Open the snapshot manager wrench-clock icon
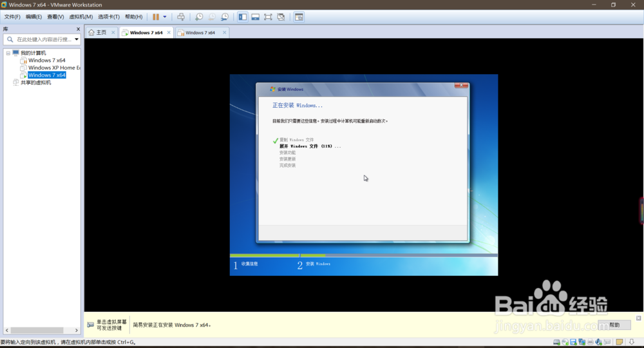Image resolution: width=644 pixels, height=348 pixels. pos(225,17)
